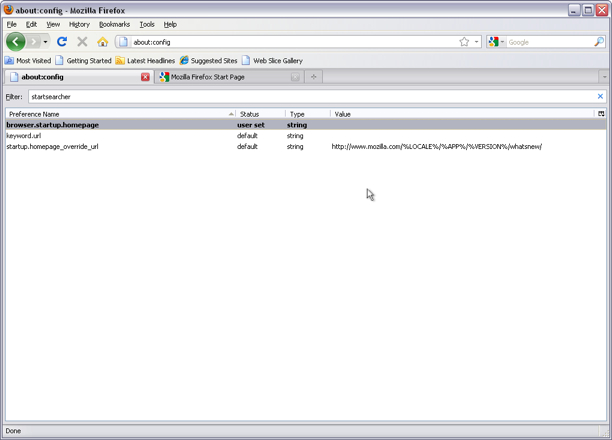This screenshot has width=612, height=440.
Task: Open the column picker icon
Action: pyautogui.click(x=601, y=114)
